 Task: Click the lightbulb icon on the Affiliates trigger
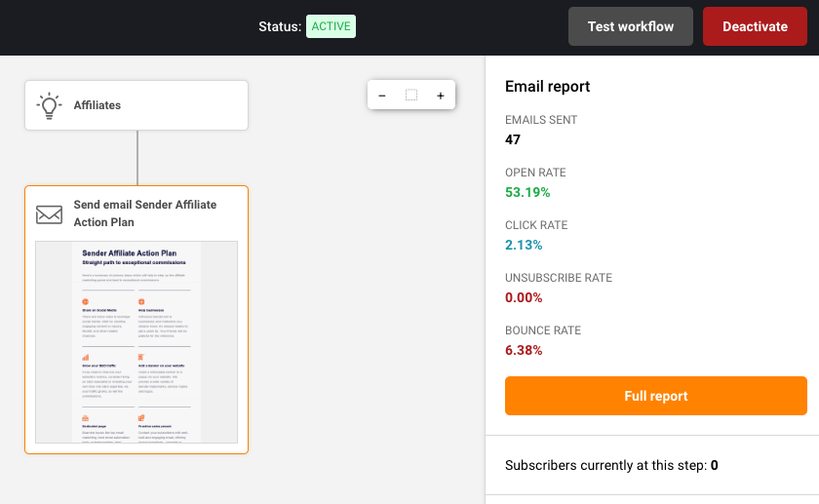[x=49, y=105]
